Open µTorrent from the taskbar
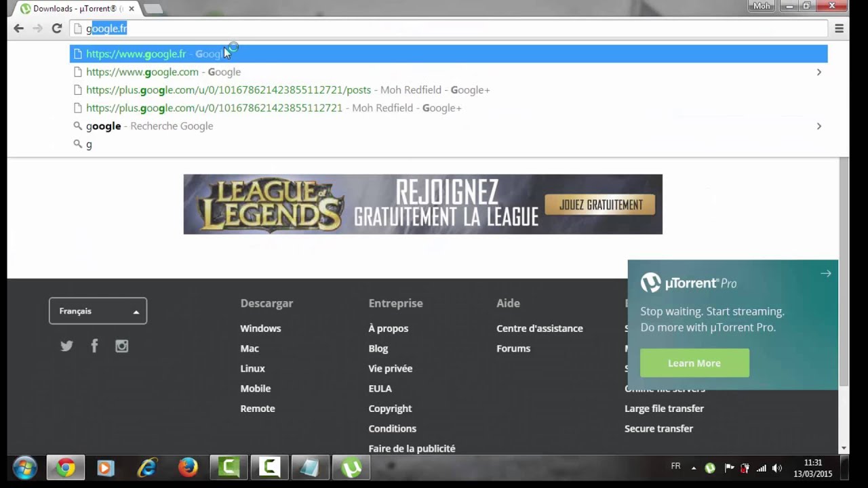868x488 pixels. (351, 468)
